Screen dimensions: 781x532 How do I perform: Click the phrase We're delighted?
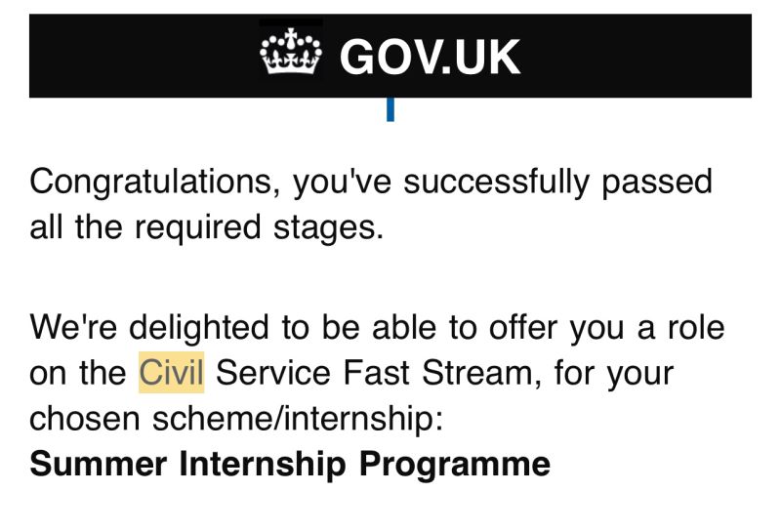(149, 328)
